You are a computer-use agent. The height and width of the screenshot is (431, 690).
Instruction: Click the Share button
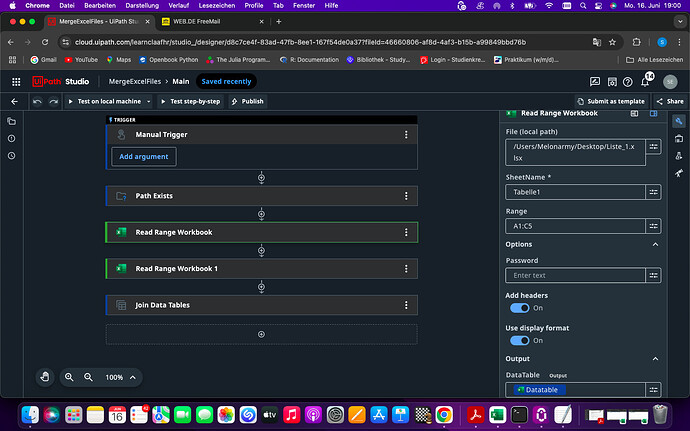point(670,101)
